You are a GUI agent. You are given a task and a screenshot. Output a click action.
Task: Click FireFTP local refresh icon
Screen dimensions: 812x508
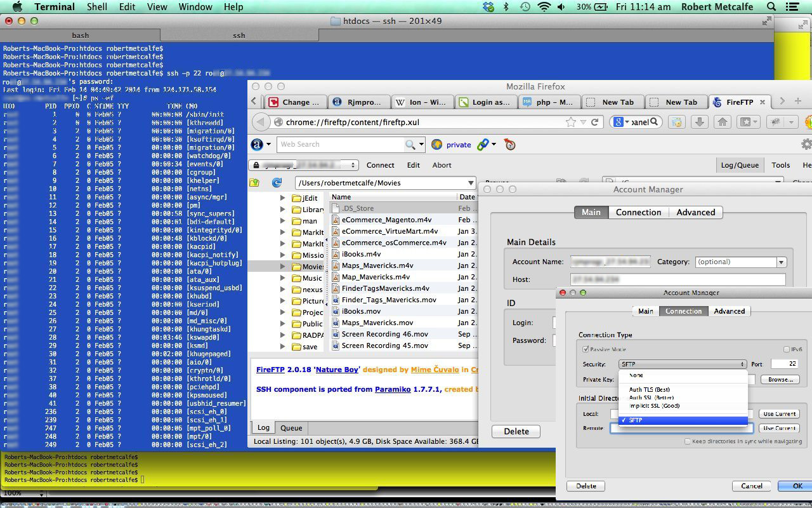coord(277,183)
